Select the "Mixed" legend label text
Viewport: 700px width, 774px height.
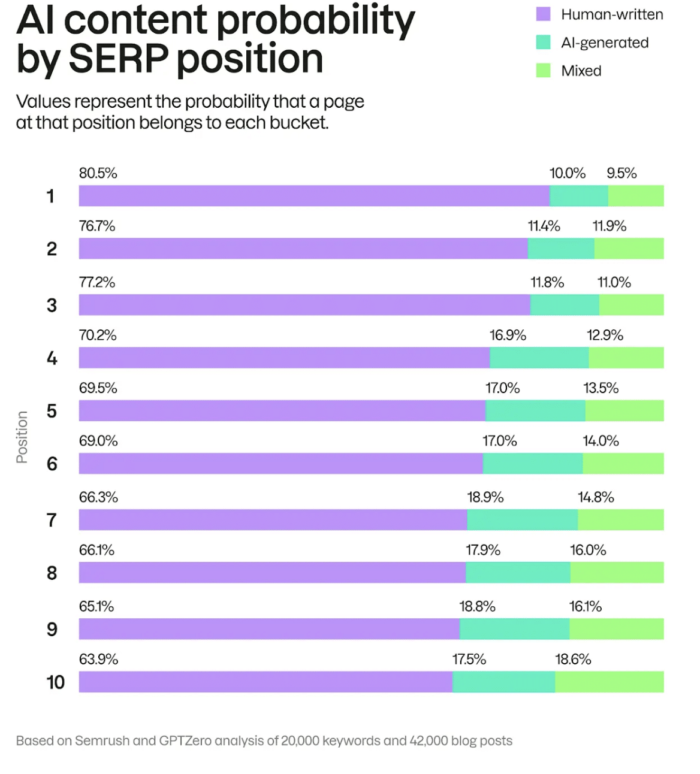(581, 71)
